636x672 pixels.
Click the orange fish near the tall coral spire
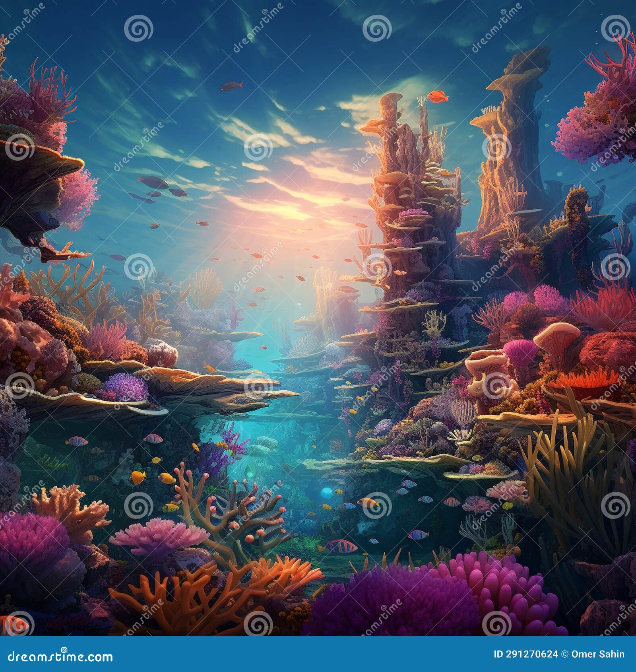438,97
